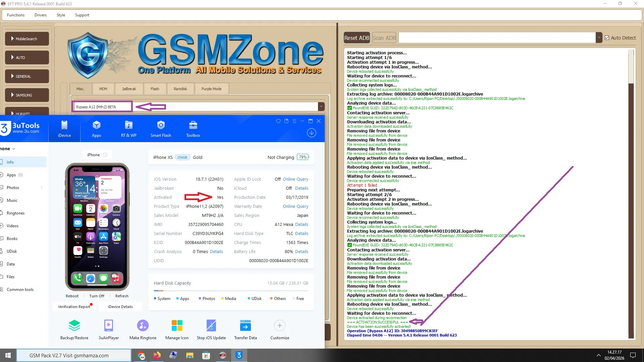Open the Drivers menu
Screen dimensions: 644x362
(x=40, y=15)
